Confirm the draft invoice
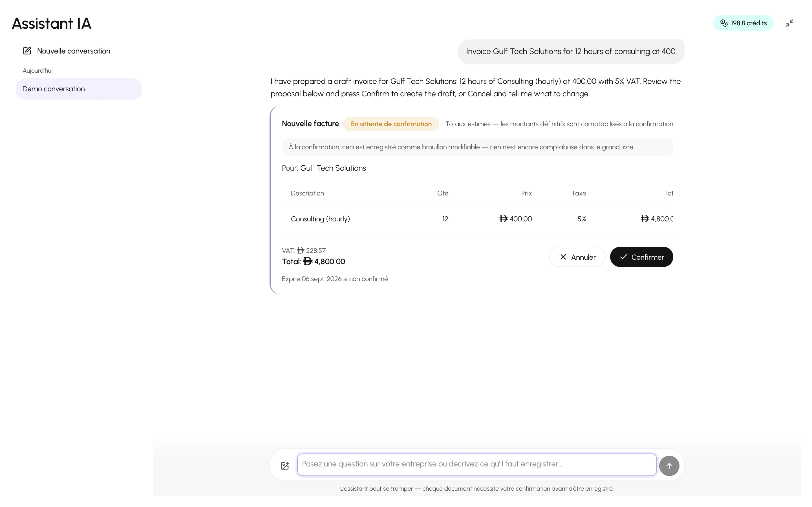This screenshot has height=507, width=812. click(x=641, y=257)
